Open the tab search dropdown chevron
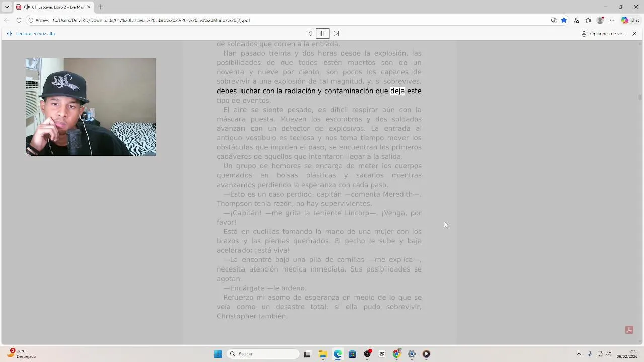This screenshot has height=362, width=644. (x=7, y=7)
